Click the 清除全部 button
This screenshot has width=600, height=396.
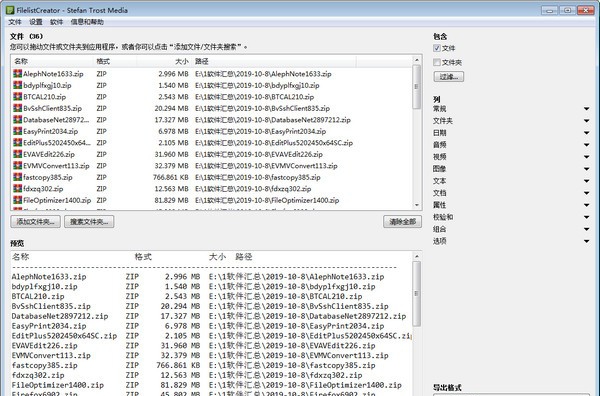click(x=403, y=222)
